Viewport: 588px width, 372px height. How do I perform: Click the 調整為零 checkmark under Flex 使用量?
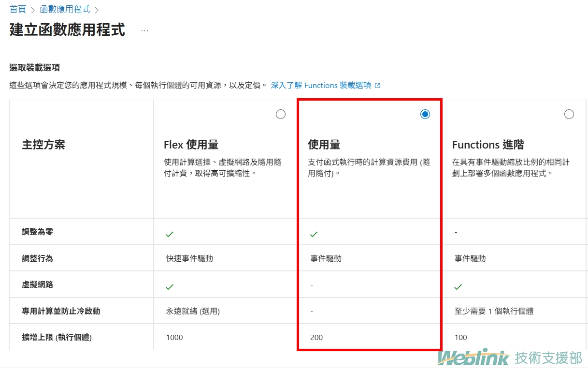pyautogui.click(x=170, y=234)
